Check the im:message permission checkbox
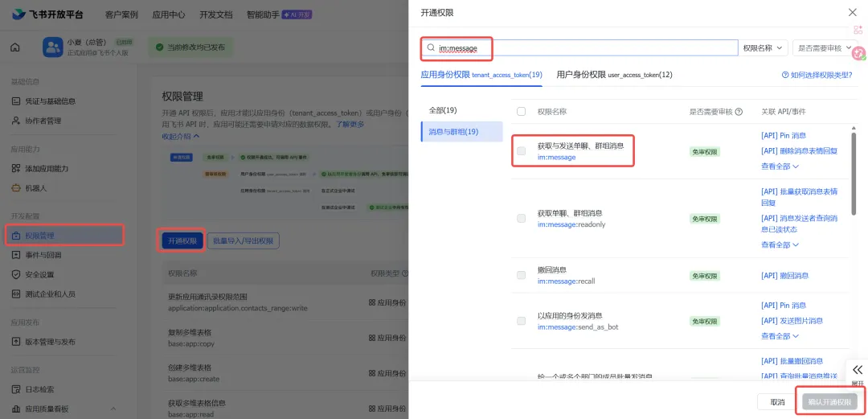The image size is (868, 419). pos(521,150)
